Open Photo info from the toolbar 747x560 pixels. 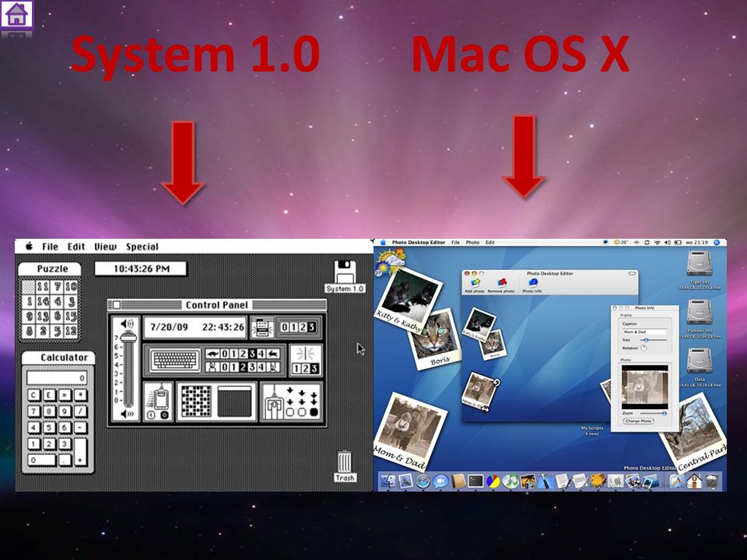coord(532,285)
